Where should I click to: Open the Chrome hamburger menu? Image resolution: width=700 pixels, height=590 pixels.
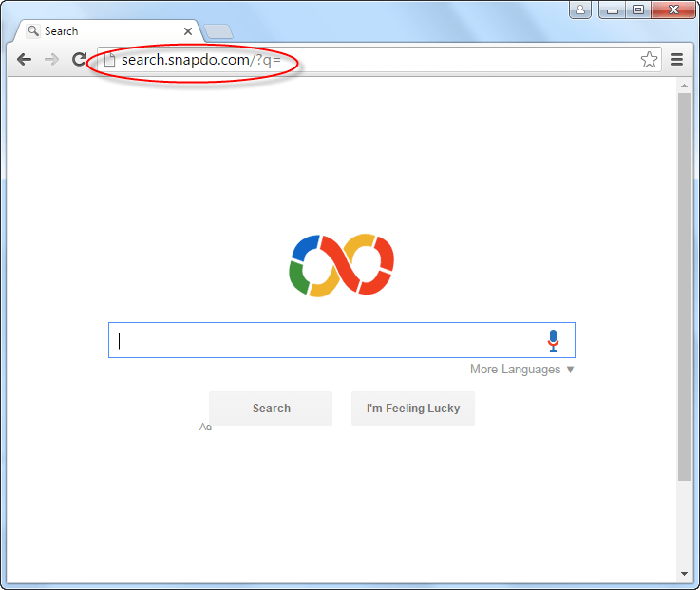click(x=677, y=60)
